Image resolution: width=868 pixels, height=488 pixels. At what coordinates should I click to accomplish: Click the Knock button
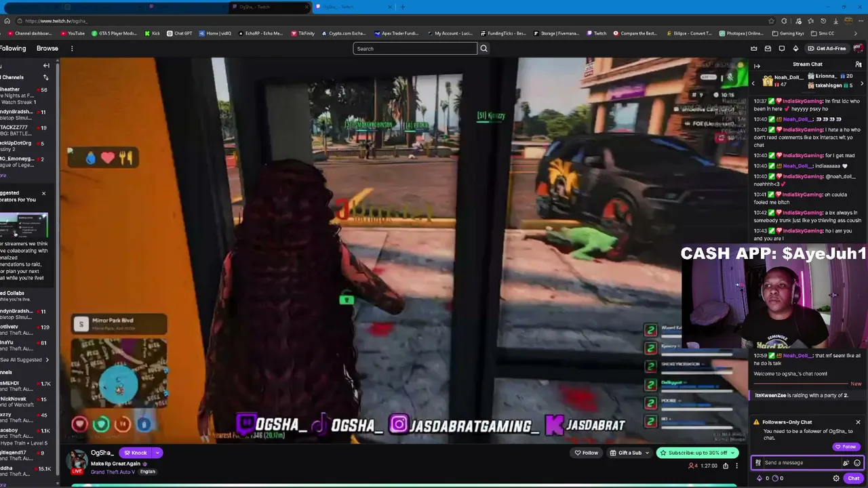[x=135, y=453]
